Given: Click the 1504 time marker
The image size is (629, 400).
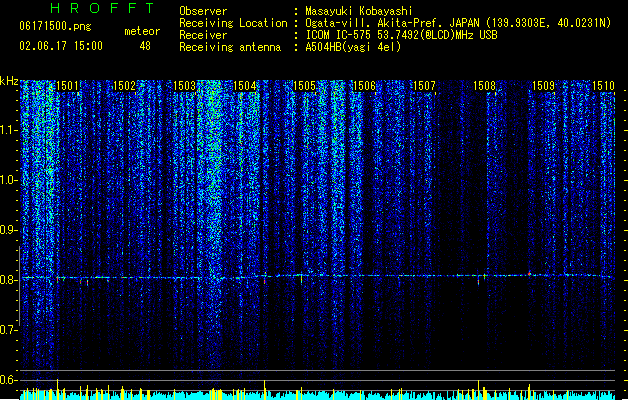Looking at the screenshot, I should tap(244, 86).
